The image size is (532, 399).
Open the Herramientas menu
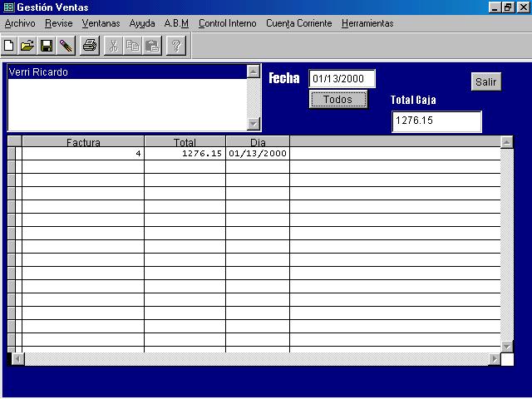click(x=367, y=23)
